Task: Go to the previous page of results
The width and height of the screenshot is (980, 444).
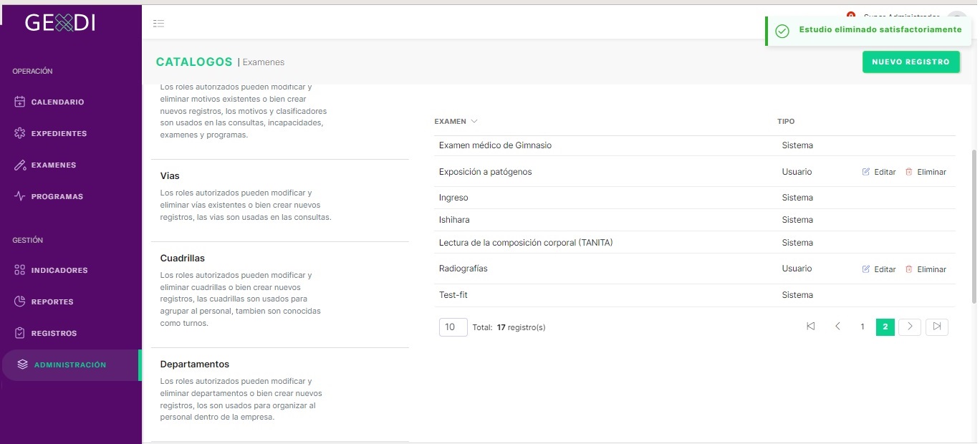Action: click(837, 327)
